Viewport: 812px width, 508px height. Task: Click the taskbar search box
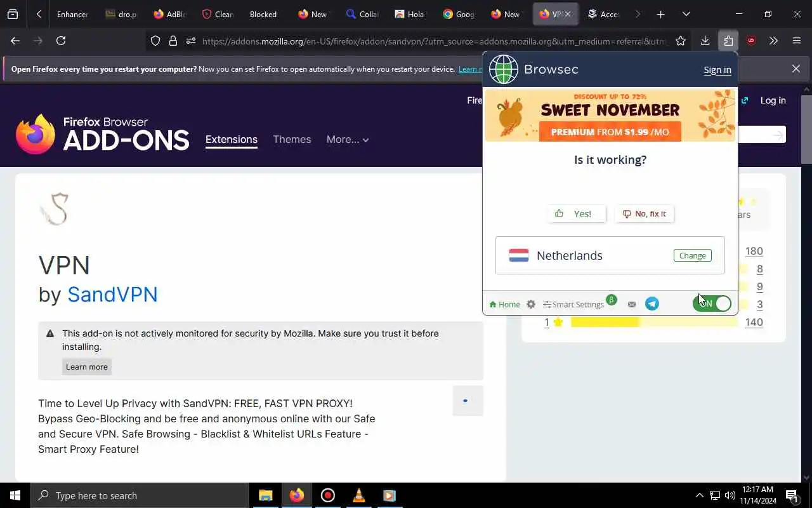coord(140,495)
